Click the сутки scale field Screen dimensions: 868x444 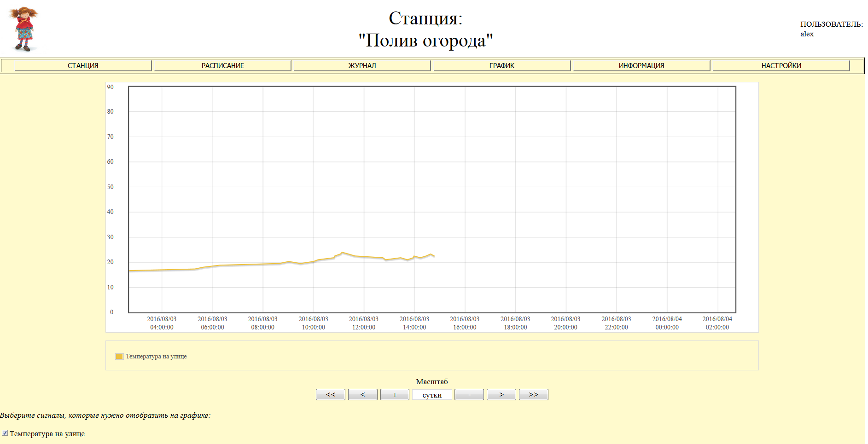pos(432,395)
